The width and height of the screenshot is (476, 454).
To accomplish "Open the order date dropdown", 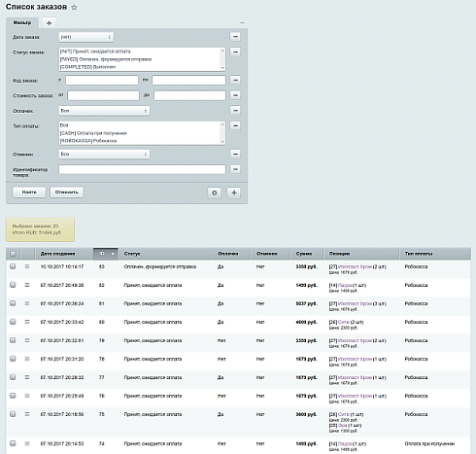I will click(86, 37).
